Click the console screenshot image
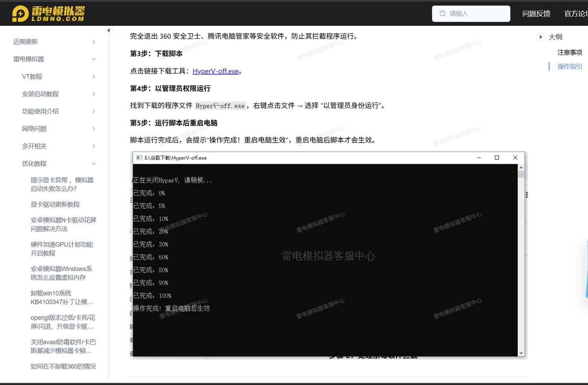This screenshot has height=385, width=588. pos(329,255)
